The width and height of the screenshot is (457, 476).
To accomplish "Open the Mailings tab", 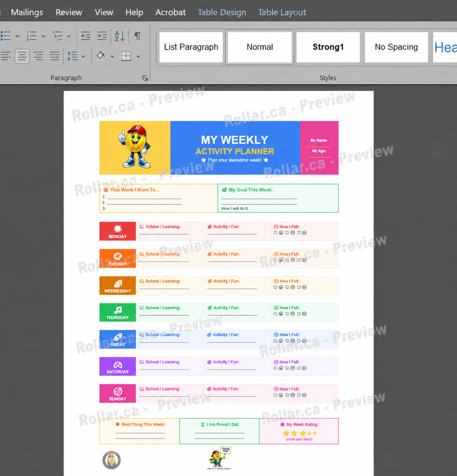I will tap(27, 12).
